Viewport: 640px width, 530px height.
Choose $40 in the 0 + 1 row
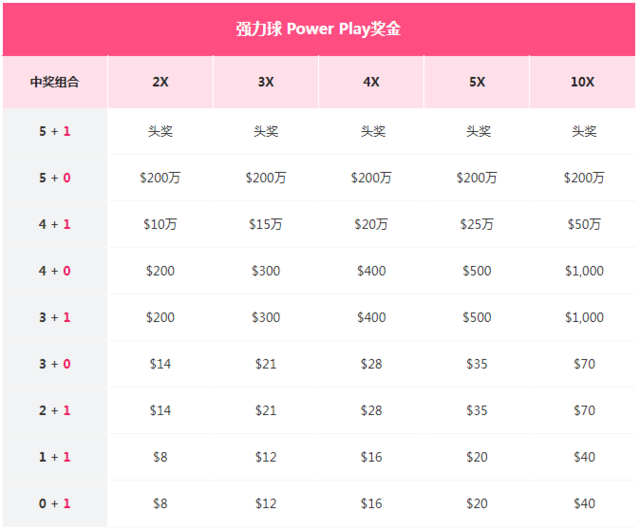click(x=584, y=504)
